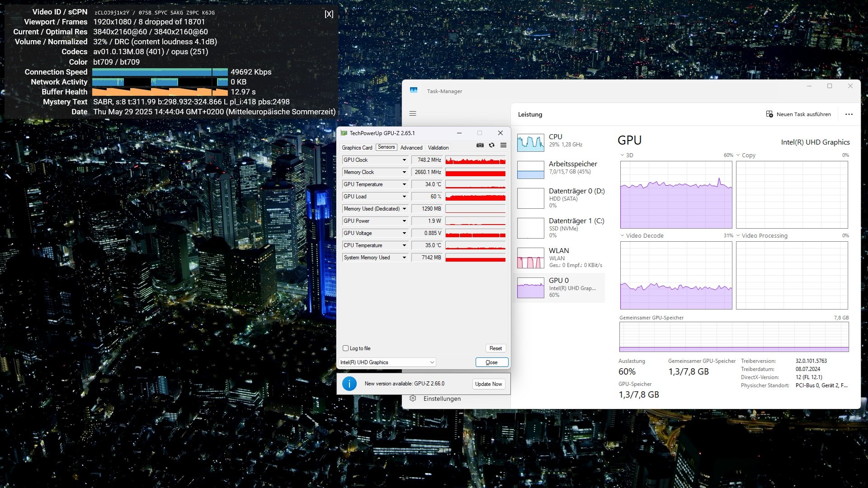Click the Task Manager three-dots more options

pyautogui.click(x=849, y=114)
